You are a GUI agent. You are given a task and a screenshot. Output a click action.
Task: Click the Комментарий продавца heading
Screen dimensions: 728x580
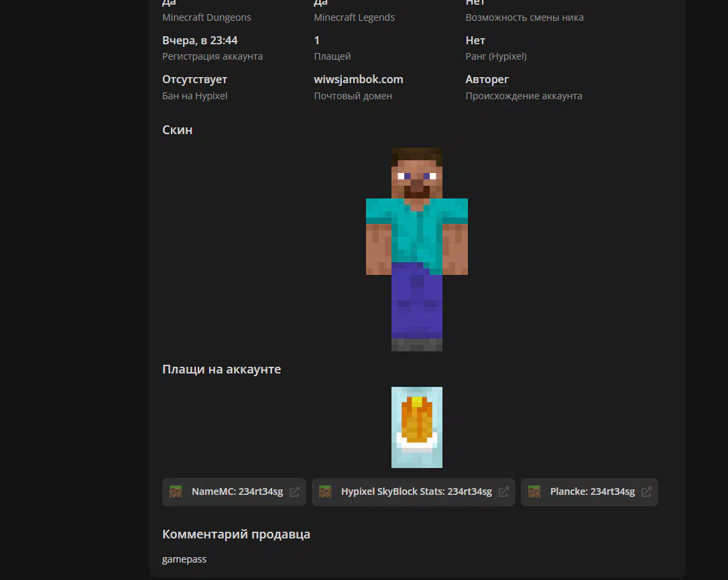(x=236, y=534)
